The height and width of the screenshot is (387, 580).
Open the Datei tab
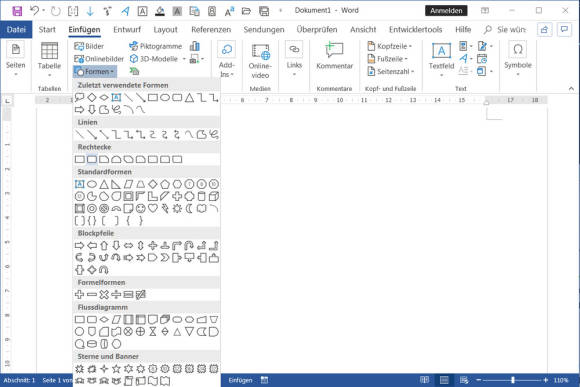tap(16, 30)
